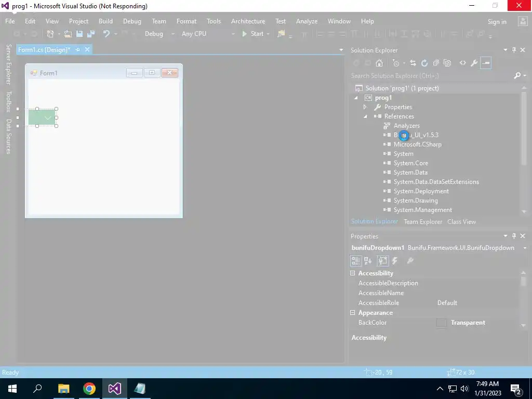532x399 pixels.
Task: Close the Form1.cs design tab
Action: coord(87,49)
